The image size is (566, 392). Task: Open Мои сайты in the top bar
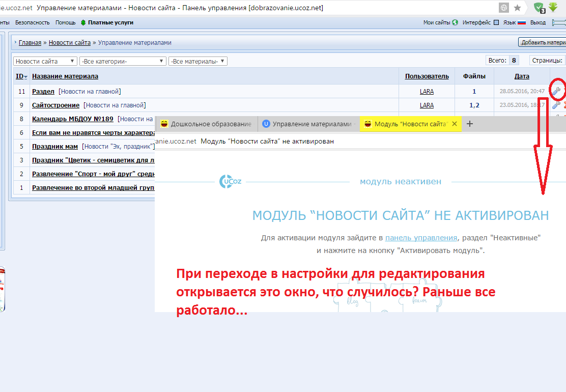[x=440, y=22]
